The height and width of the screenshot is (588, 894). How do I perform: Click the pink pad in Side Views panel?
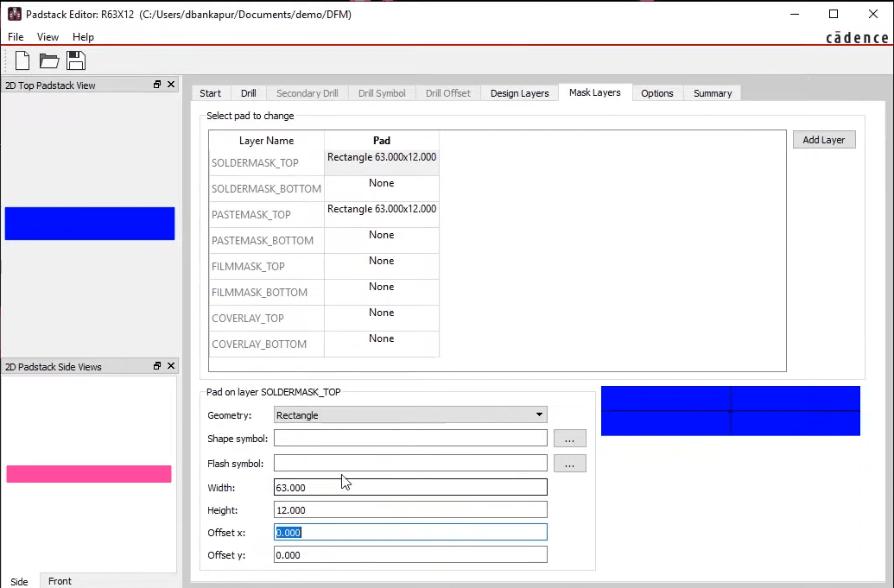point(89,474)
